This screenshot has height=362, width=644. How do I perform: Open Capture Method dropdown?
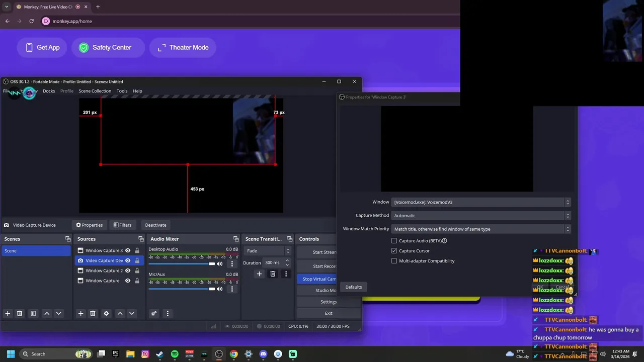(x=481, y=216)
